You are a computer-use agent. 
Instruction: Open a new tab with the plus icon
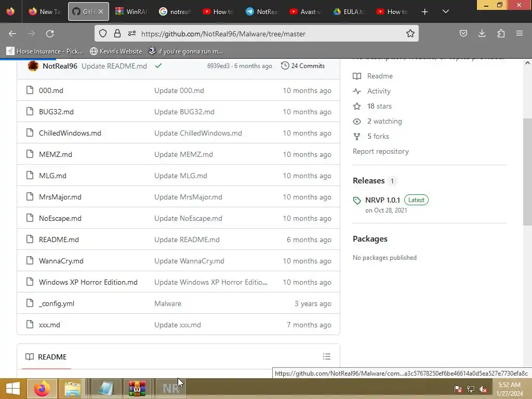424,12
